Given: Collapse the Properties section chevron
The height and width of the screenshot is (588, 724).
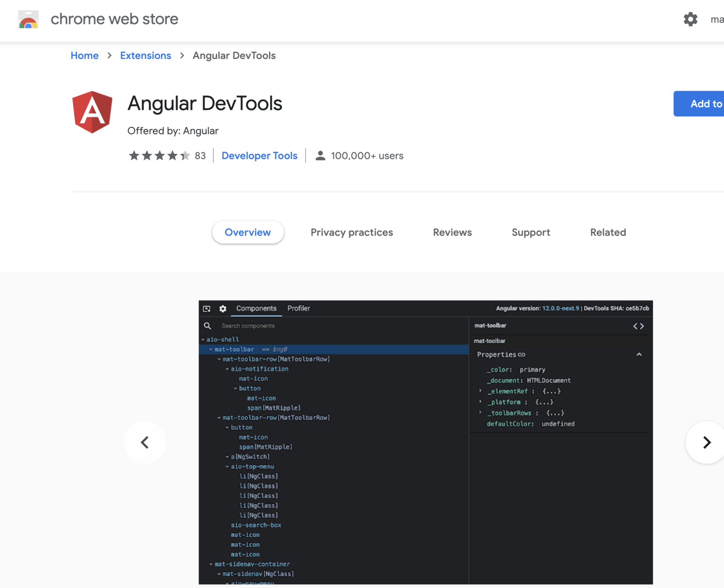Looking at the screenshot, I should coord(639,355).
